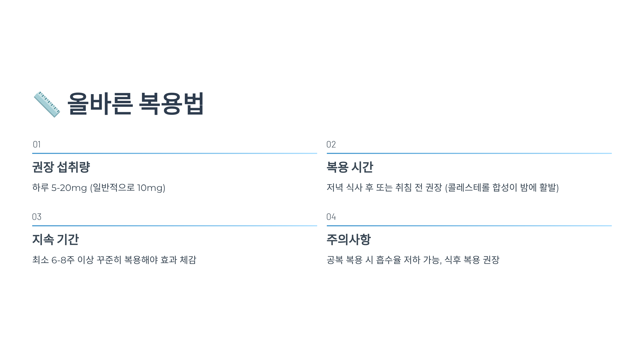Click the step number 01 label

(37, 145)
